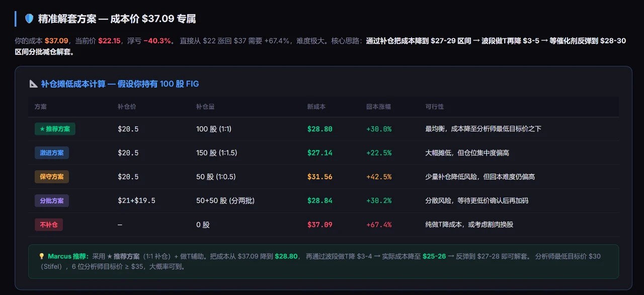This screenshot has height=295, width=644.
Task: Click the 可行性 column header
Action: tap(435, 107)
